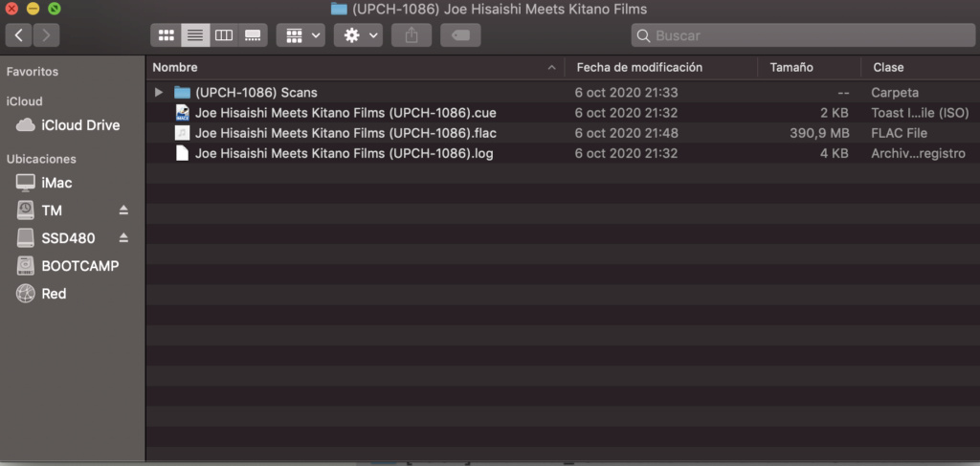Click the Buscar search field

tap(803, 35)
